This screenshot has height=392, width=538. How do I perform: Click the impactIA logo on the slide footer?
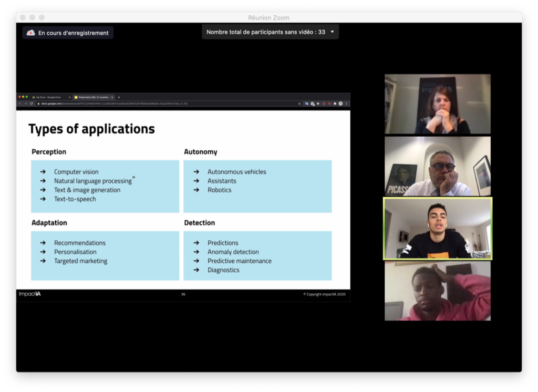coord(29,294)
